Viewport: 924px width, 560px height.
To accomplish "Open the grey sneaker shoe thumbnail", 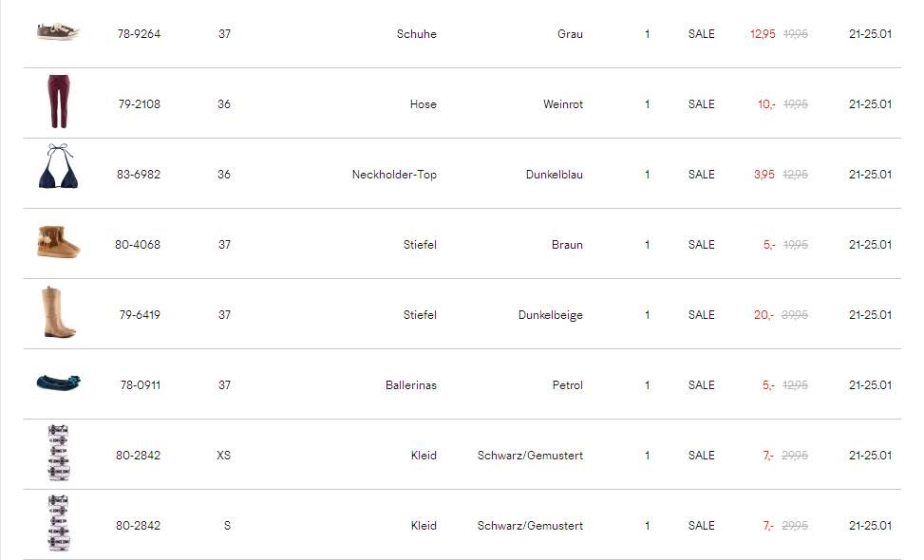I will (x=57, y=32).
